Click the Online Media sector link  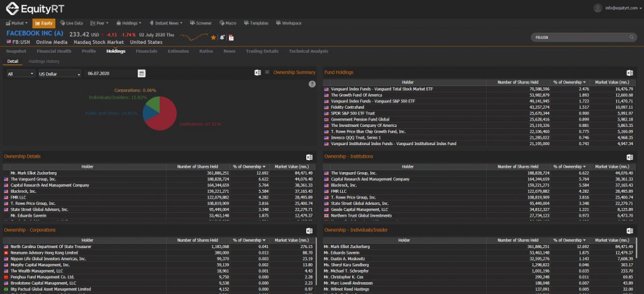point(52,42)
